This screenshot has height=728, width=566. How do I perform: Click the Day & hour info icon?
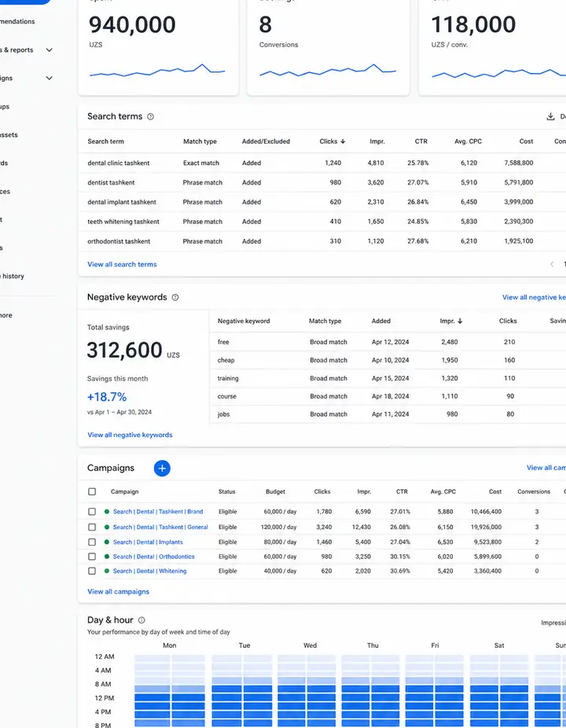(141, 620)
